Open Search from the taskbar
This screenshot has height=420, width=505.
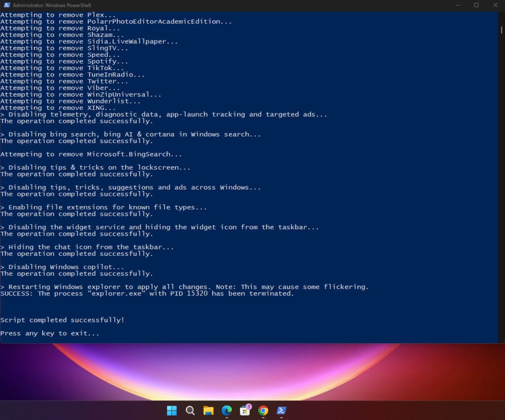tap(190, 410)
